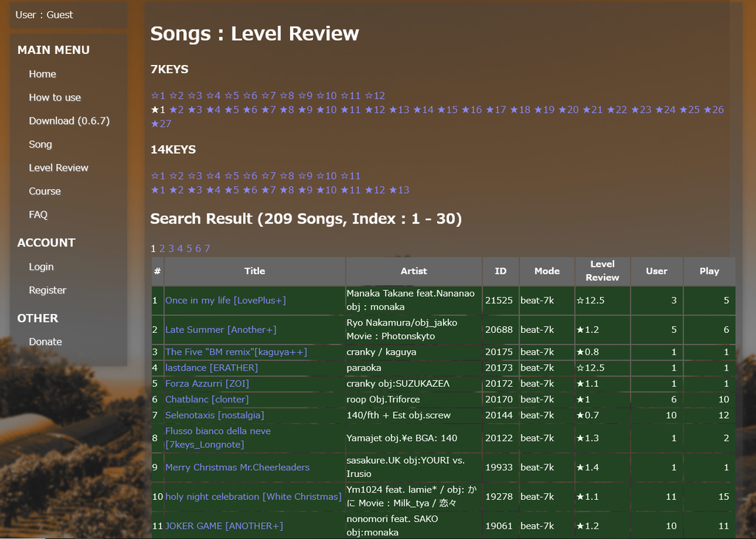
Task: Go to results page 3
Action: 171,248
